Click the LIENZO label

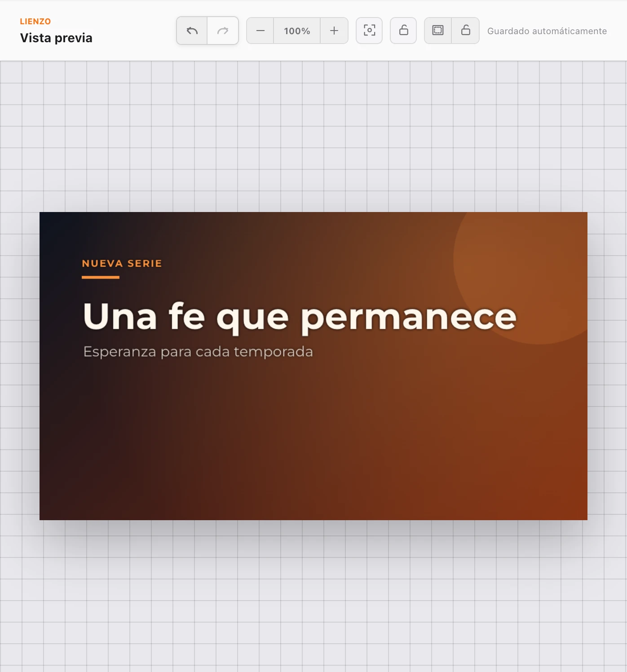35,22
